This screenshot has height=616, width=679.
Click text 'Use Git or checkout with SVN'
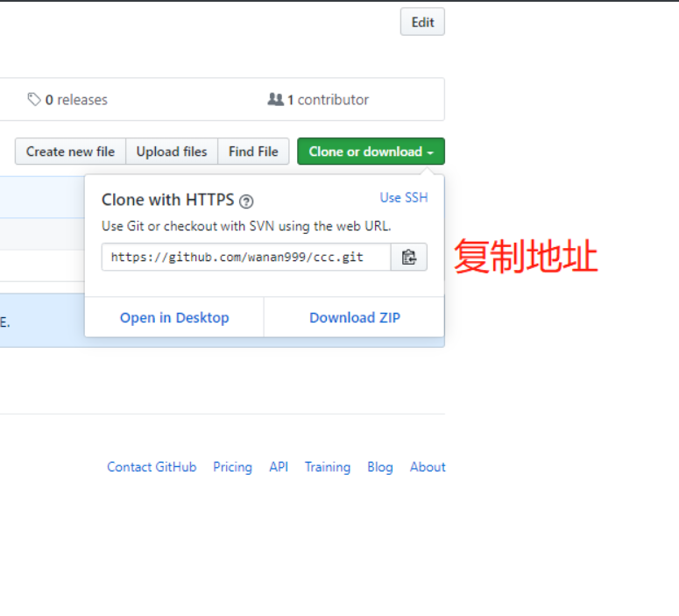click(x=188, y=226)
